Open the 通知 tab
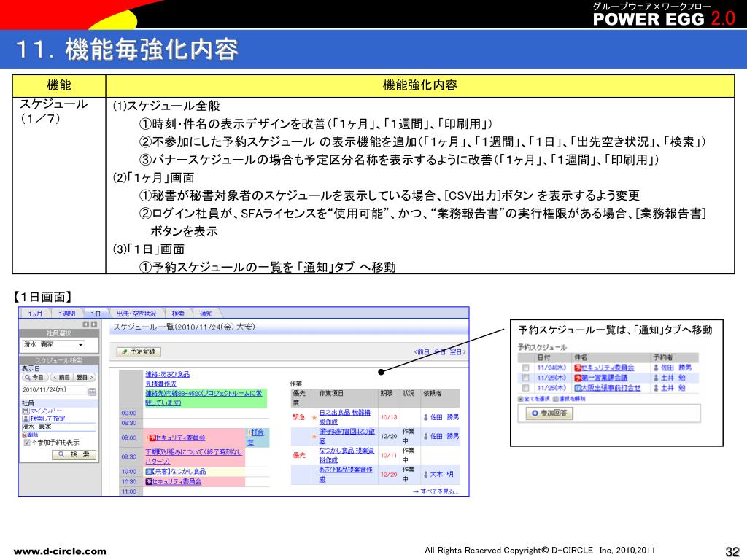 (x=206, y=314)
